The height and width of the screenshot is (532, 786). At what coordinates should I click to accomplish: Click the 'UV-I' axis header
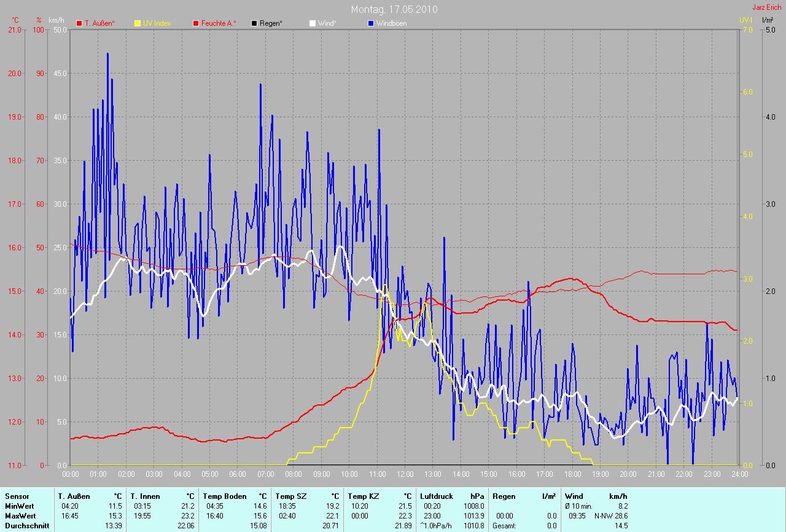[x=745, y=20]
